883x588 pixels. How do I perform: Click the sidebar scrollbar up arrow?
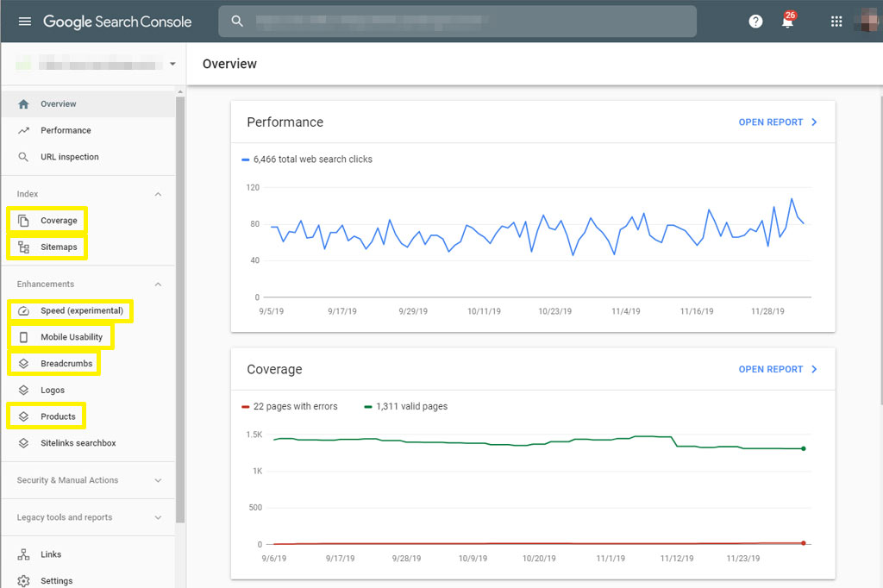coord(180,91)
